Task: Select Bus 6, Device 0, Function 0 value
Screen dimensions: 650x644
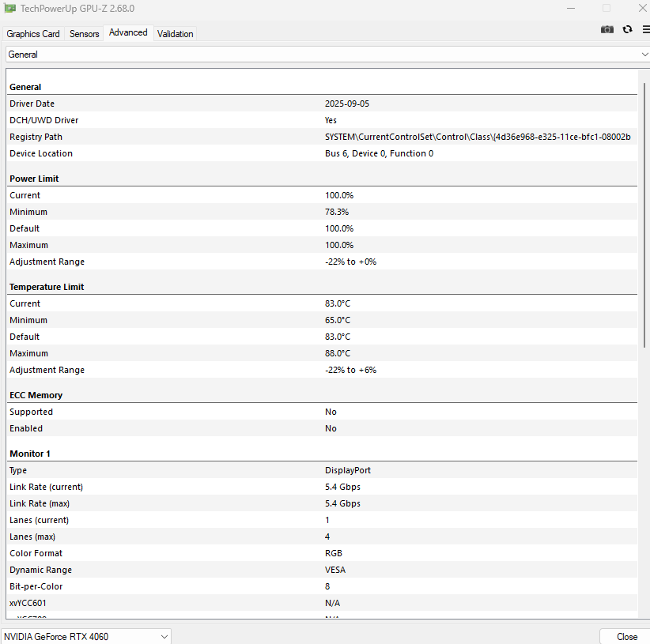Action: point(379,153)
